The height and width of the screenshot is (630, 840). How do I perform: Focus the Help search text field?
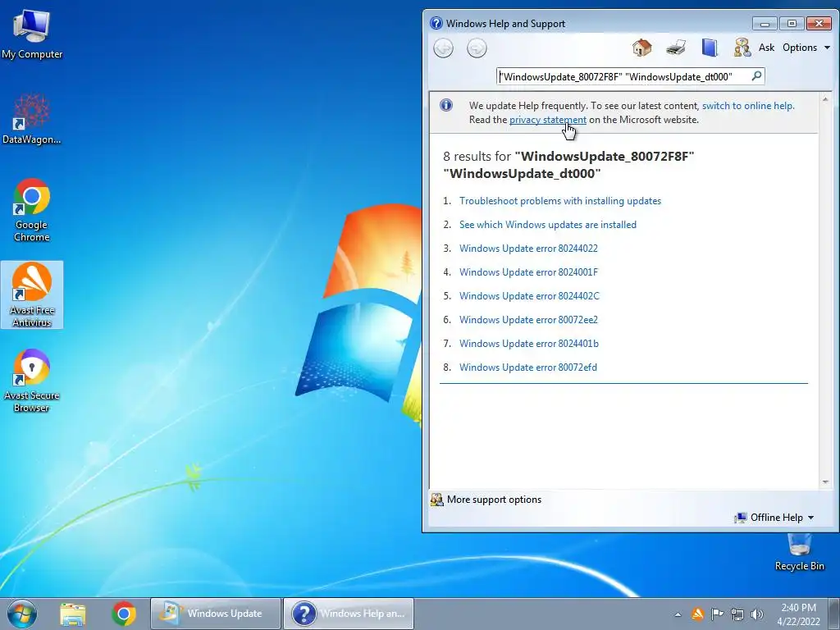623,76
